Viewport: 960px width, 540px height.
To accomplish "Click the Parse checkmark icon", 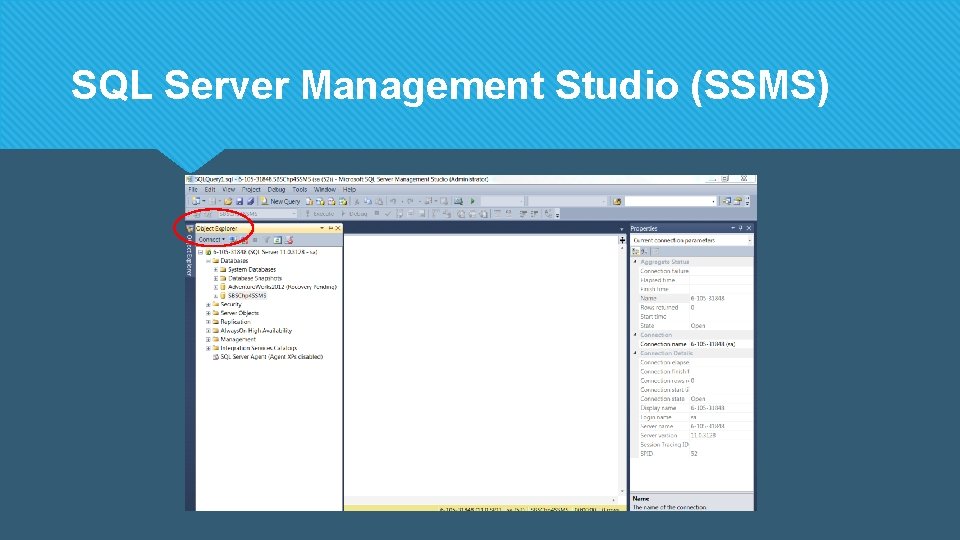I will (388, 214).
